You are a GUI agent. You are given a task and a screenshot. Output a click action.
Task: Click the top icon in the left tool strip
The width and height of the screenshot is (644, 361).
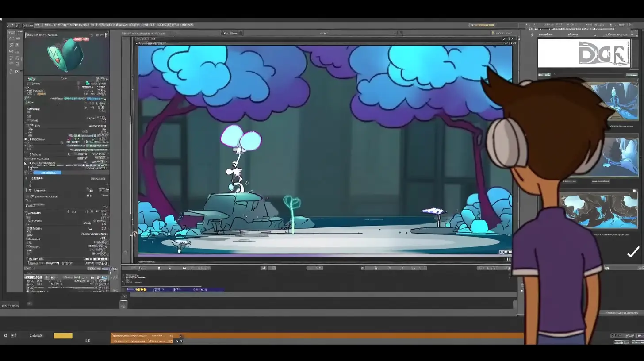pyautogui.click(x=11, y=33)
